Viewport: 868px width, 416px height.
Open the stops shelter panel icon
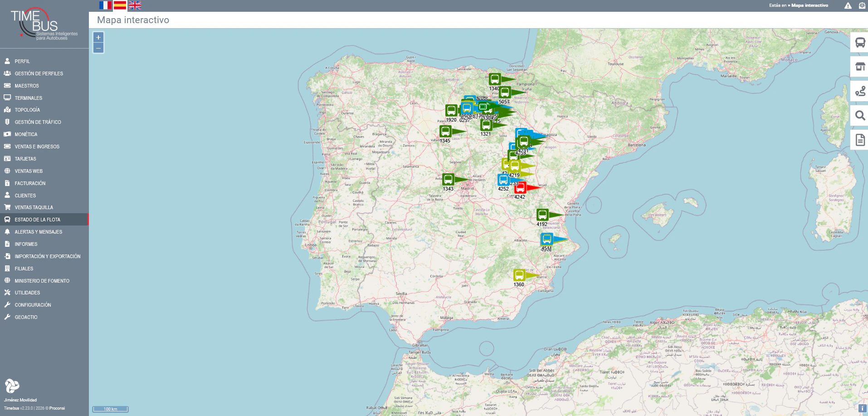pos(860,67)
